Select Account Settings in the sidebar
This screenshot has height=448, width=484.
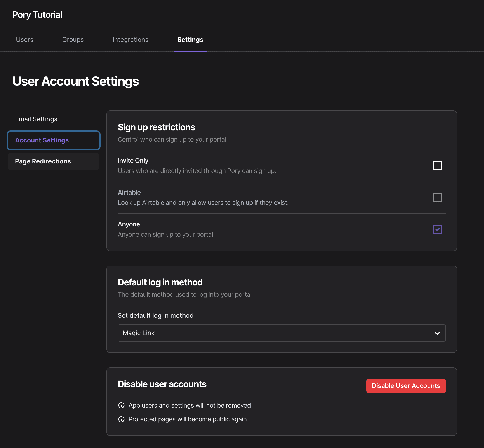coord(53,140)
